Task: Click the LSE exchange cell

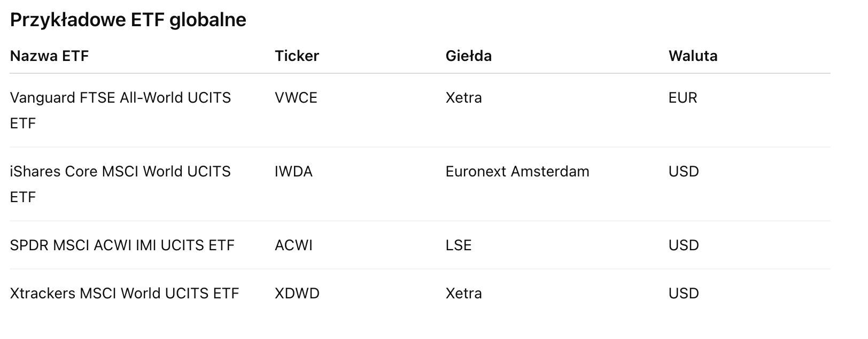Action: pyautogui.click(x=458, y=245)
